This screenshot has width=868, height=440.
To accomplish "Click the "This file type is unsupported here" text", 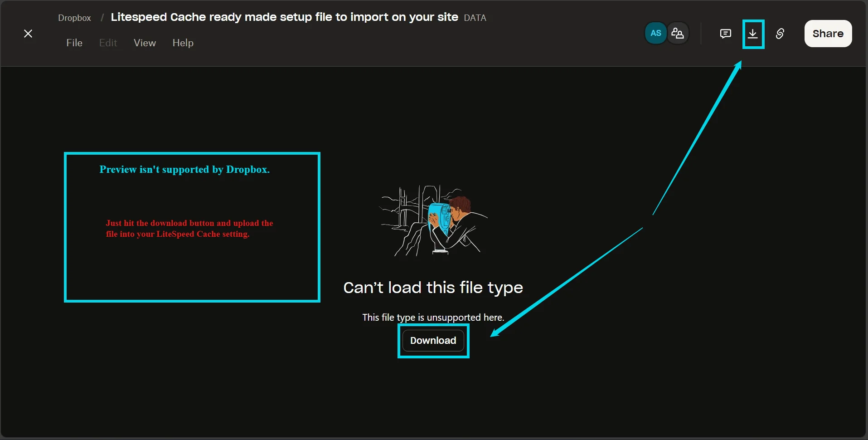I will (x=433, y=318).
